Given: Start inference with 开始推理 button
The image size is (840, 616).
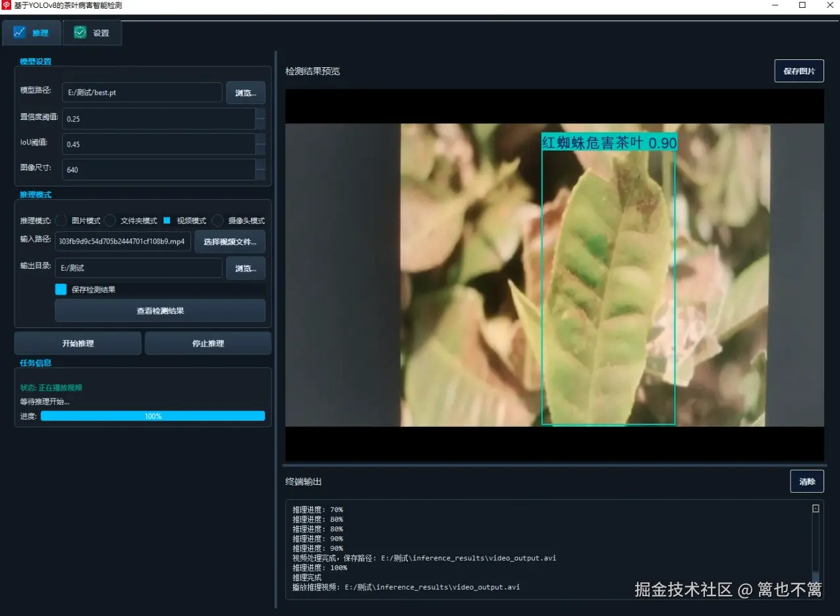Looking at the screenshot, I should pos(78,343).
